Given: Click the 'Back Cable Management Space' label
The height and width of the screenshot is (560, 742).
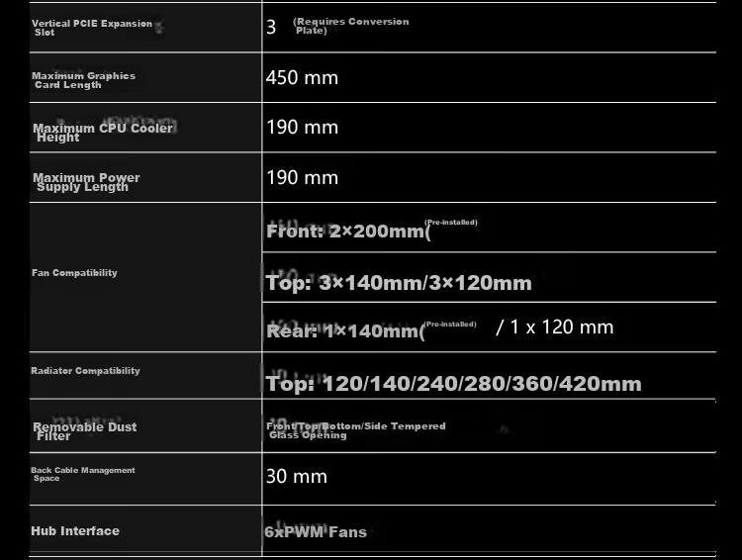Looking at the screenshot, I should [83, 474].
